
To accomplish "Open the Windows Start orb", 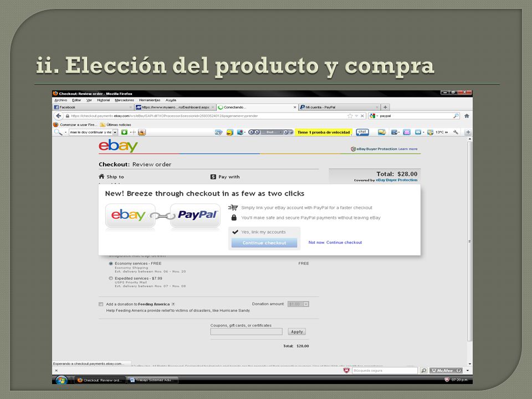I will click(62, 380).
